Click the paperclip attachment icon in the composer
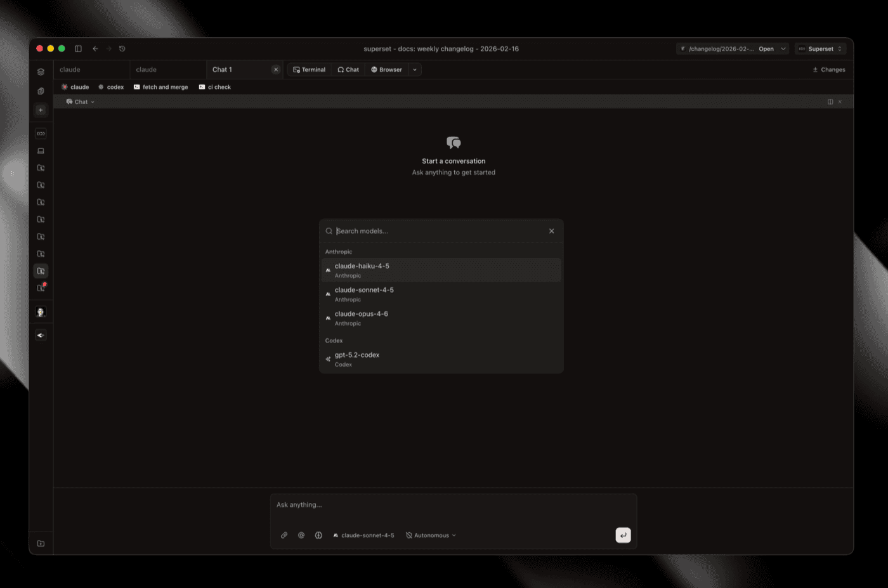The width and height of the screenshot is (888, 588). 284,535
